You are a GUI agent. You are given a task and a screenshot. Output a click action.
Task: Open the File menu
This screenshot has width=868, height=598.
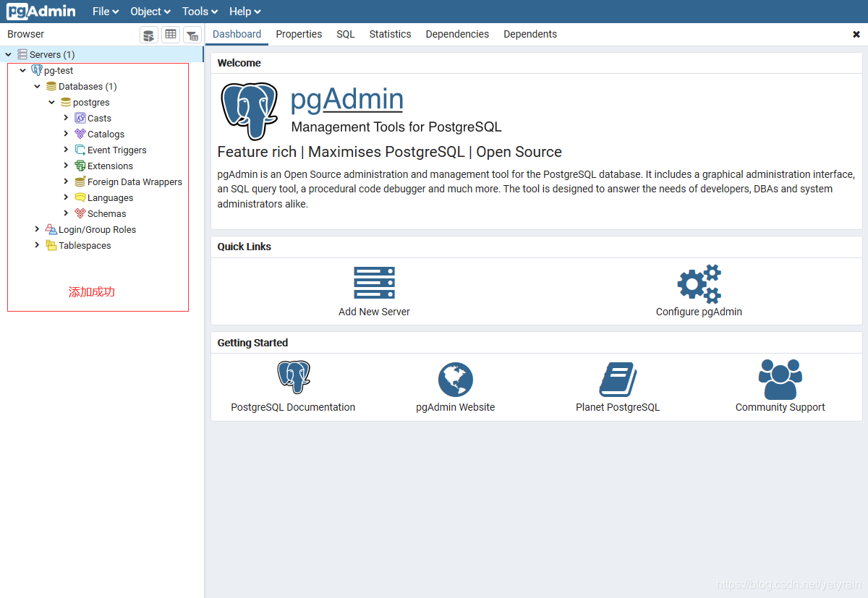(x=106, y=12)
